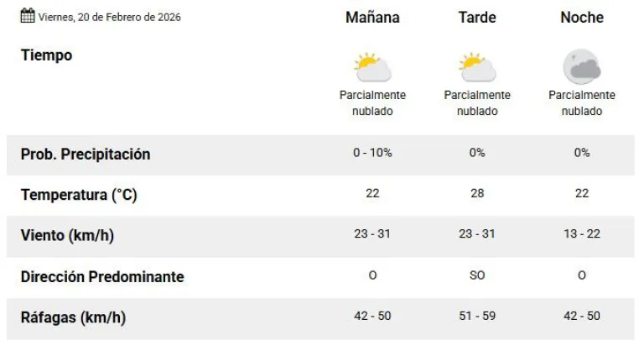644x351 pixels.
Task: Click the SO wind direction value
Action: click(477, 275)
